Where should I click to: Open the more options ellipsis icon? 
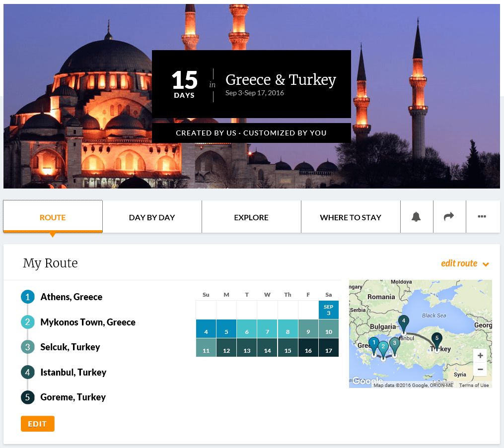point(483,216)
